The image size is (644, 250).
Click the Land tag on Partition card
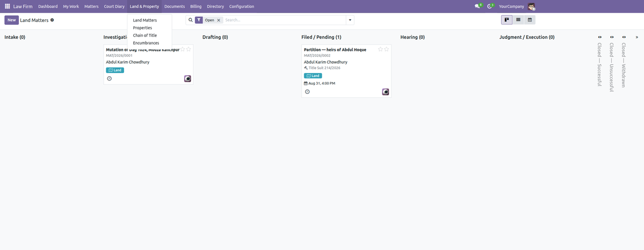(313, 76)
